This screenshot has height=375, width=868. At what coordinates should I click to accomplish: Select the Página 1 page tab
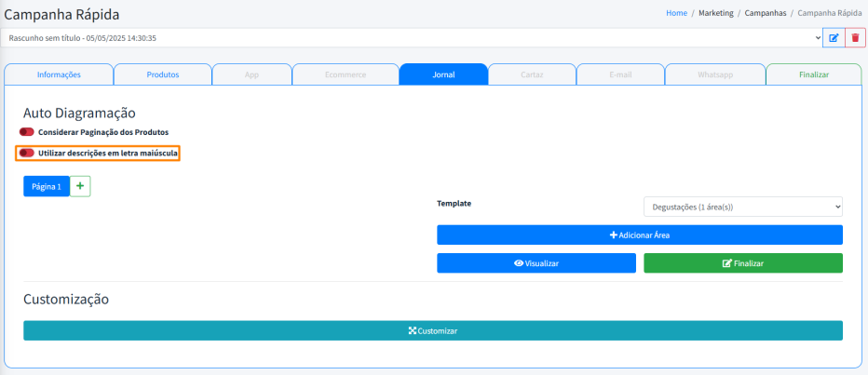[x=47, y=186]
